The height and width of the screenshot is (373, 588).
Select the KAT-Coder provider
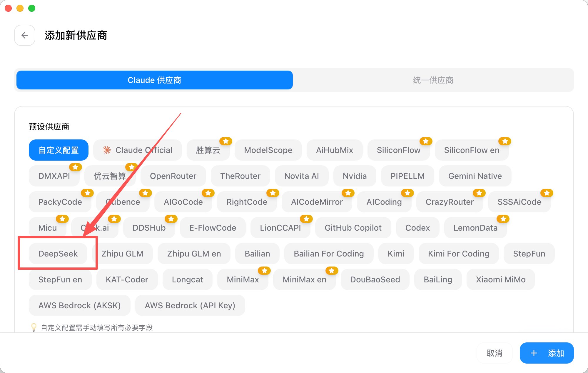point(127,279)
